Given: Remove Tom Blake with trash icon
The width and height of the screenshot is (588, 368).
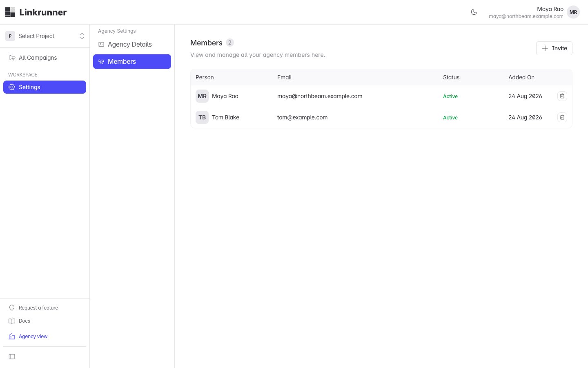Looking at the screenshot, I should tap(562, 117).
